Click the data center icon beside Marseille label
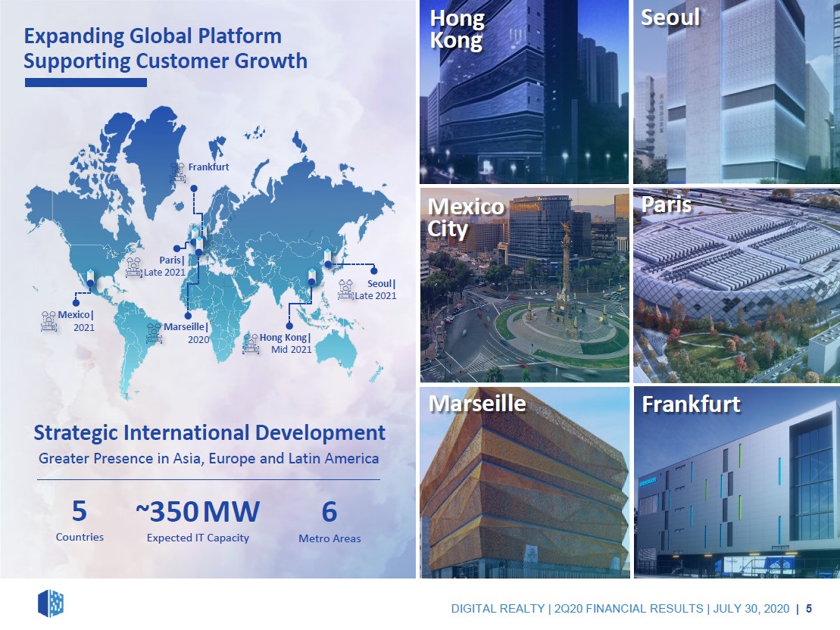Viewport: 840px width, 630px height. point(154,332)
